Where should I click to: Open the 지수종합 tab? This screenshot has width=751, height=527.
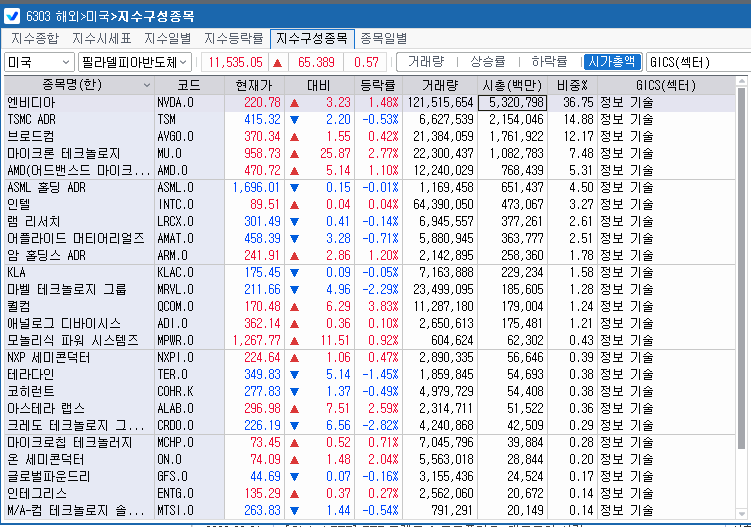[34, 38]
